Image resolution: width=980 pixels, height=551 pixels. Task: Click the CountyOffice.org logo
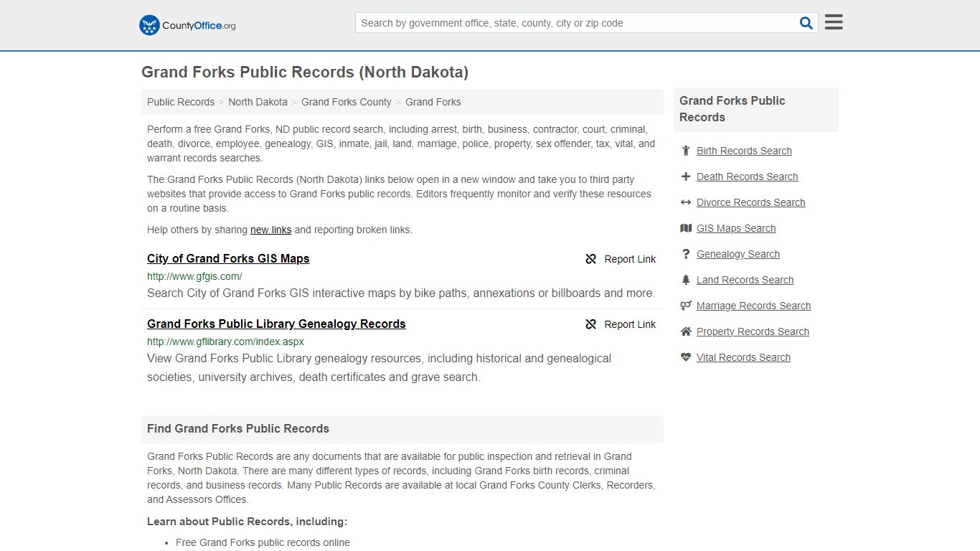pyautogui.click(x=187, y=25)
